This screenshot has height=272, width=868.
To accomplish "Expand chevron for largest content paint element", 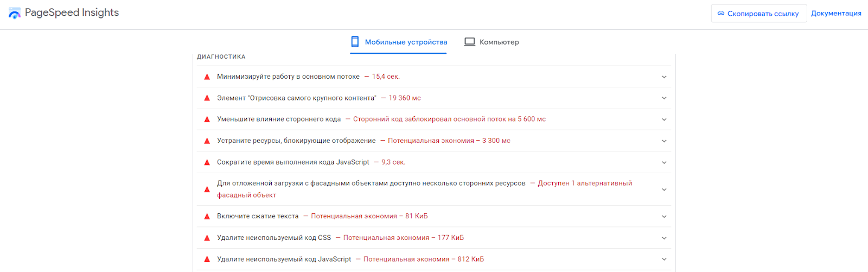I will [x=664, y=98].
